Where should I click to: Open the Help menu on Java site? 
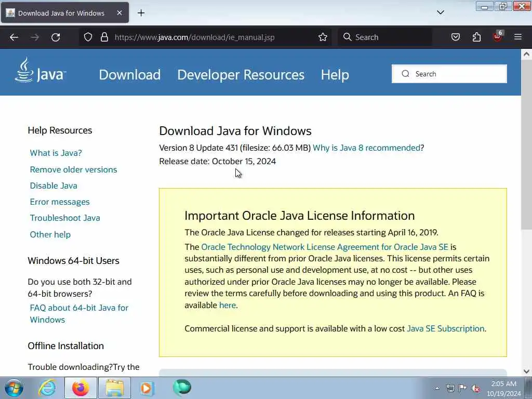[335, 75]
